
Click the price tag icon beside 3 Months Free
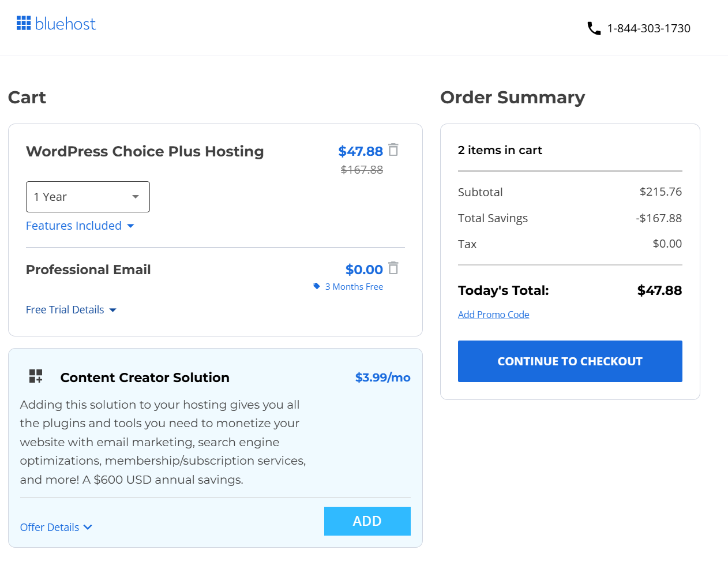click(318, 286)
